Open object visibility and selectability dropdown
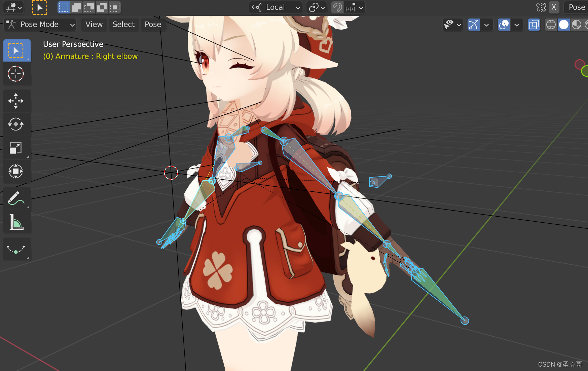Screen dimensions: 588x371 coord(453,25)
